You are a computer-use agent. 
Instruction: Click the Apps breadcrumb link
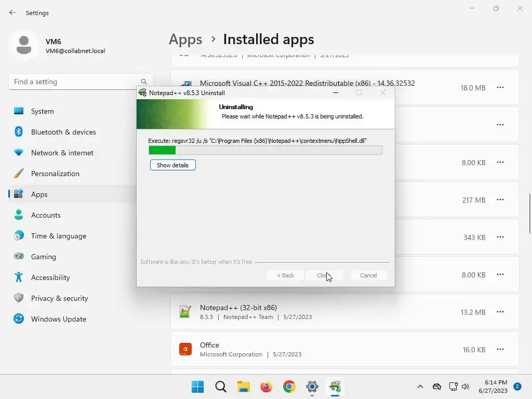tap(185, 39)
